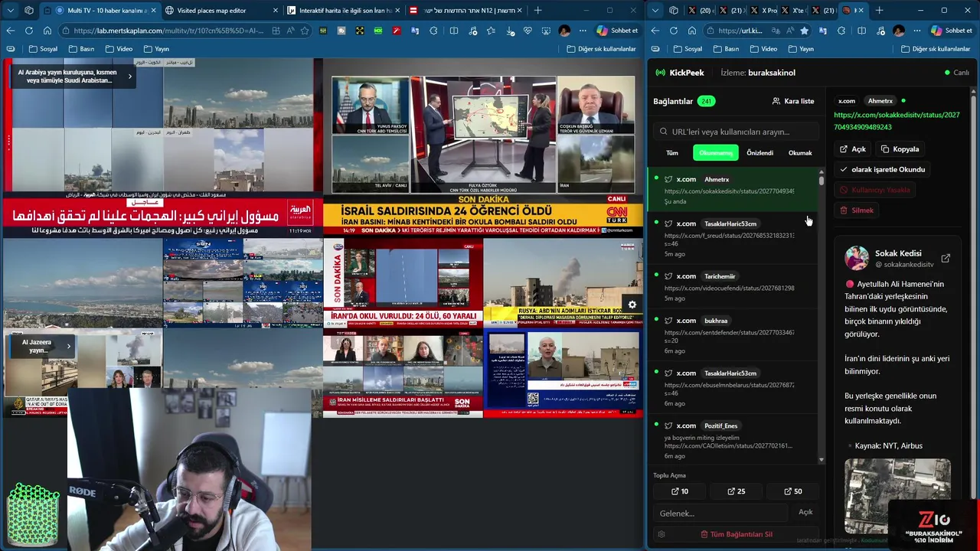Open split screen icon in left browser toolbar

tap(454, 31)
